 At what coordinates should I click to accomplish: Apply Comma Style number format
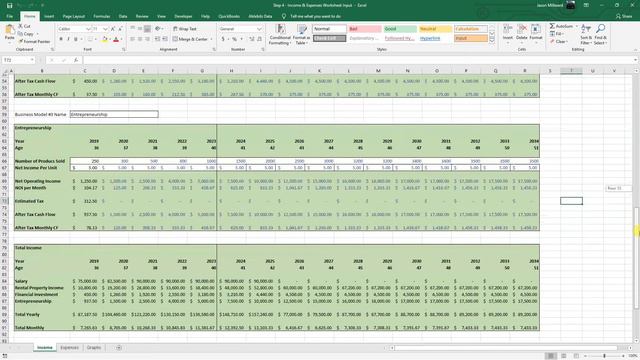pyautogui.click(x=242, y=39)
